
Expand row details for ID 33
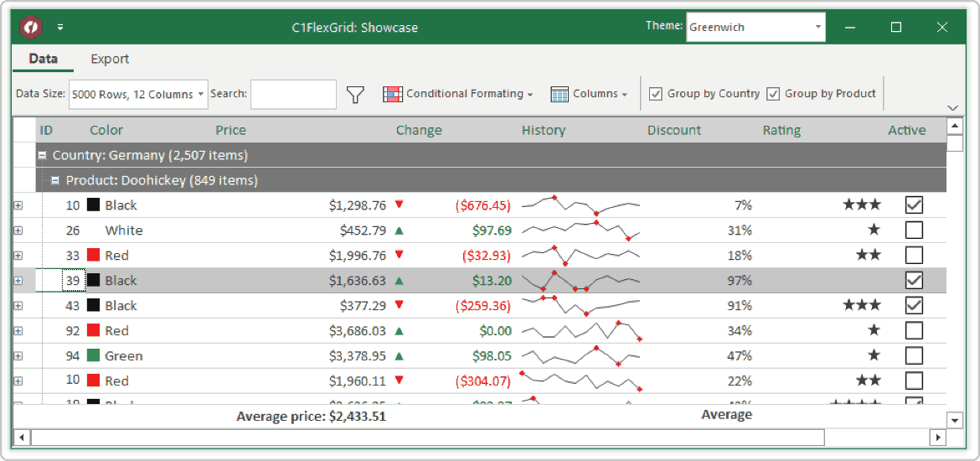18,256
